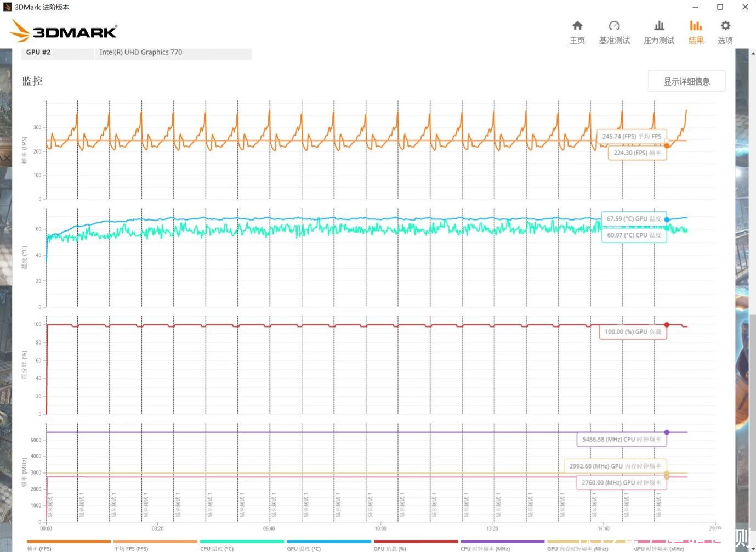Click the 3DMark logo in the header
The height and width of the screenshot is (552, 756).
coord(64,31)
